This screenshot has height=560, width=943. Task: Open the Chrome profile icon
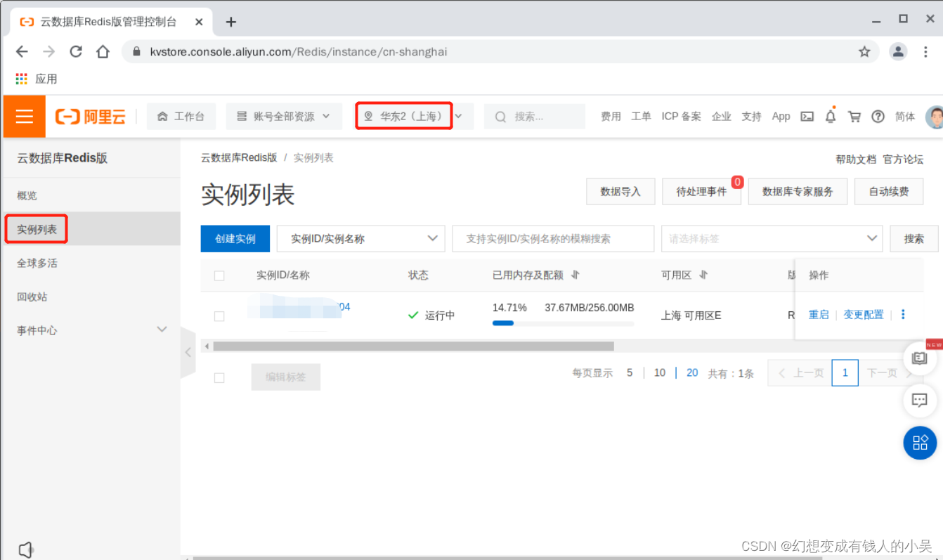[898, 51]
